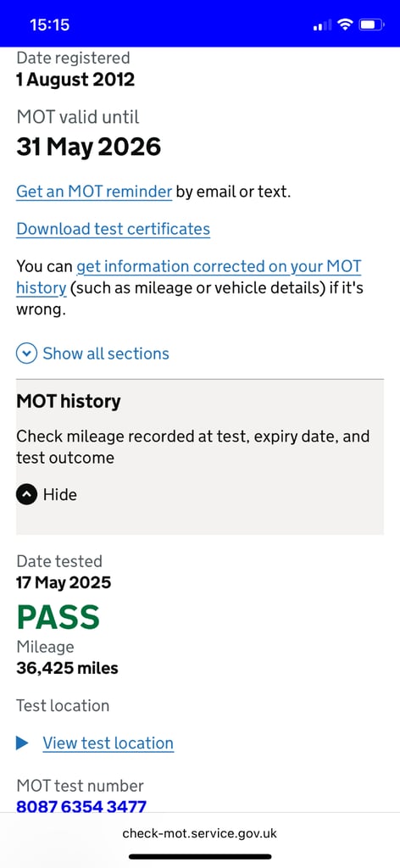Tap MOT test number 8087 6354 3477
Viewport: 400px width, 868px height.
point(81,806)
